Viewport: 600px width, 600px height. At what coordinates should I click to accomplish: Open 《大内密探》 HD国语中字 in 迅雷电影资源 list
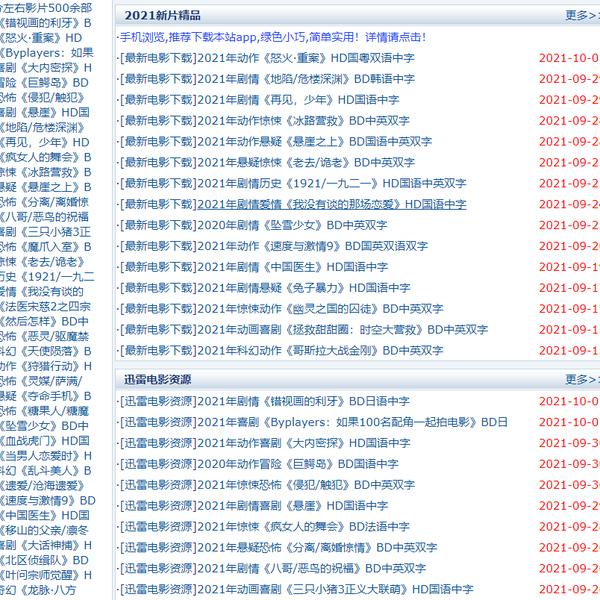pyautogui.click(x=303, y=443)
